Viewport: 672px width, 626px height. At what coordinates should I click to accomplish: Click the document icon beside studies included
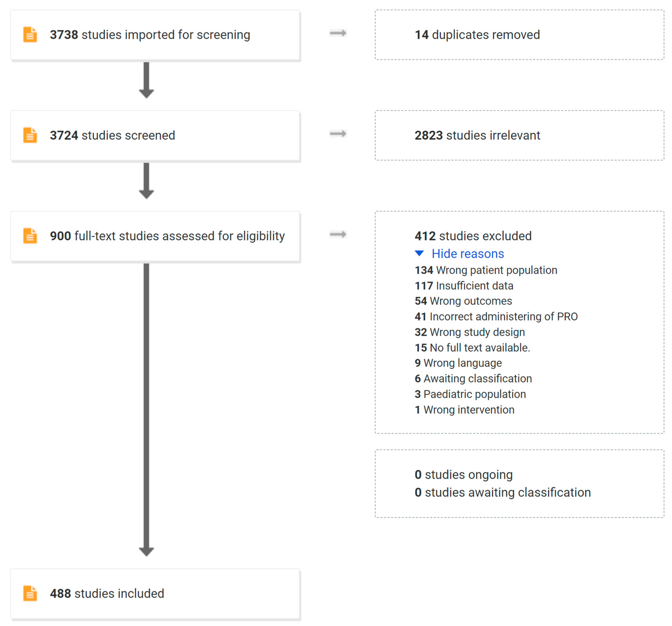30,593
